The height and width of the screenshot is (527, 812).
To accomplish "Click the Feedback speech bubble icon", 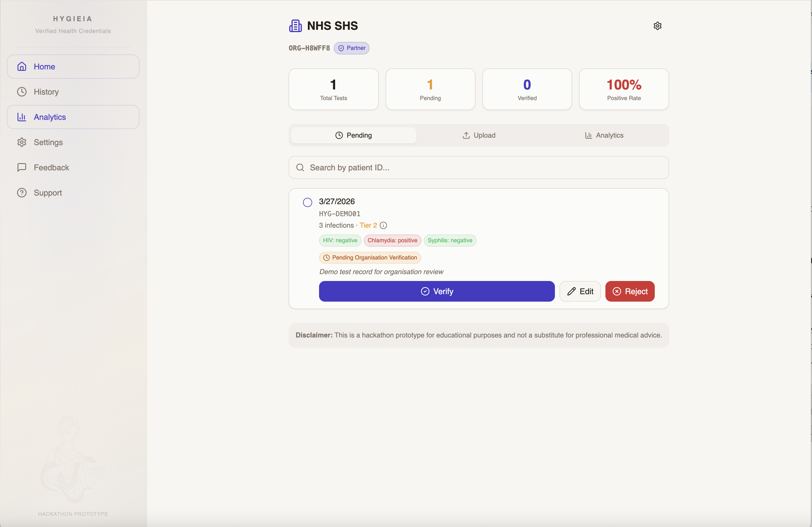I will click(22, 167).
